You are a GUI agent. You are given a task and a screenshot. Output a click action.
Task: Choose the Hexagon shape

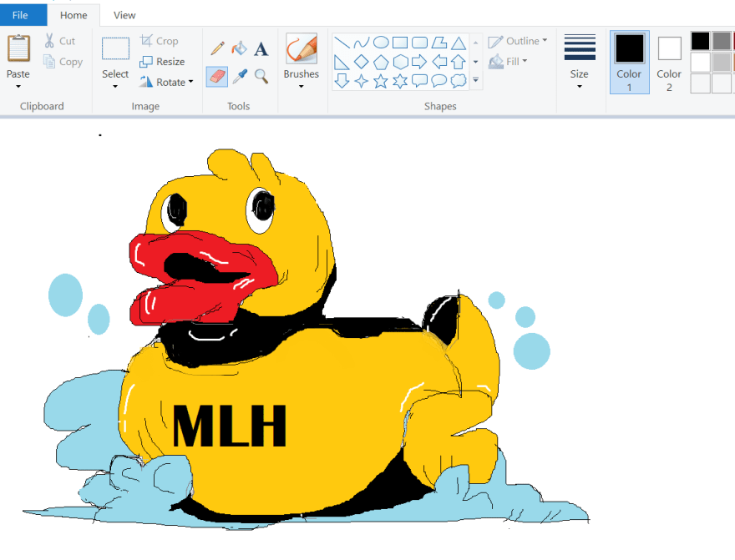click(400, 62)
